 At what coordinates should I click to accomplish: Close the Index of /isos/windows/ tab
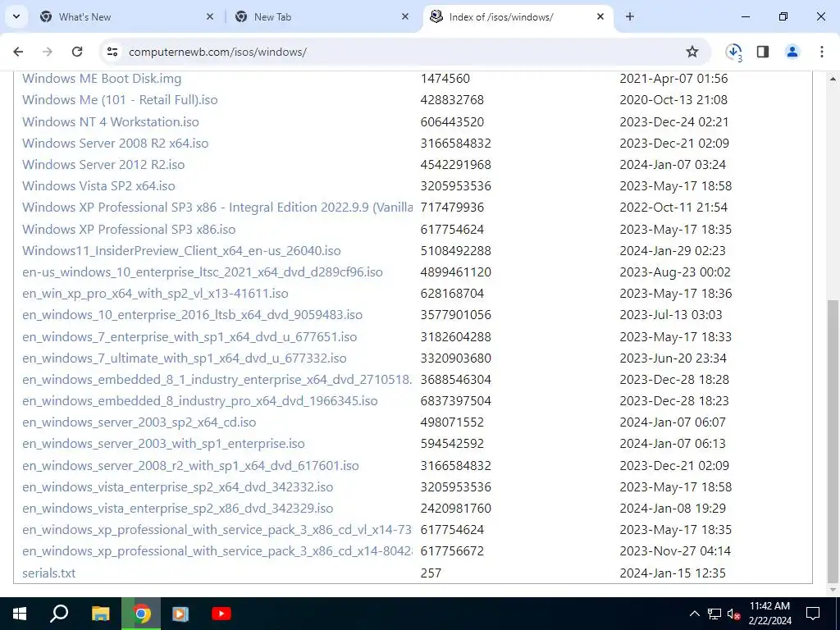pos(600,16)
